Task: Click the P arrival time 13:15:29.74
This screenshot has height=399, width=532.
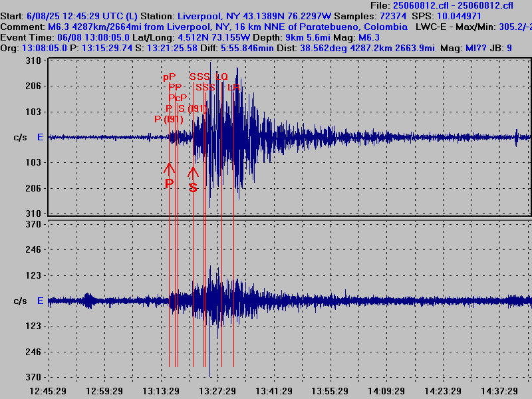Action: click(x=107, y=48)
